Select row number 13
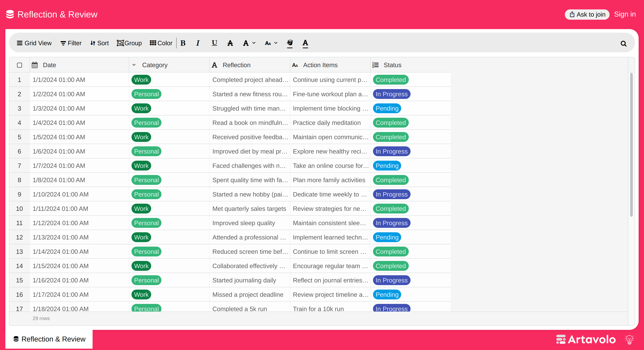Screen dimensions: 644x350 click(19, 252)
